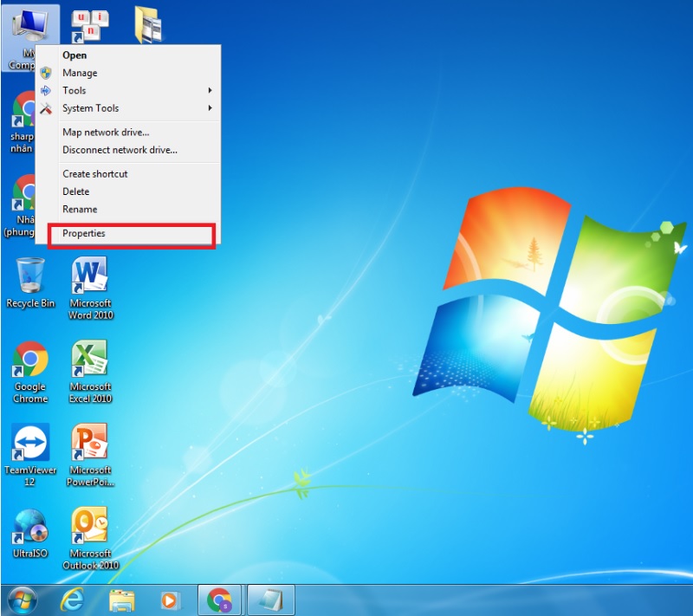693x616 pixels.
Task: Click the Microsoft PowerPoint desktop shortcut
Action: click(90, 445)
